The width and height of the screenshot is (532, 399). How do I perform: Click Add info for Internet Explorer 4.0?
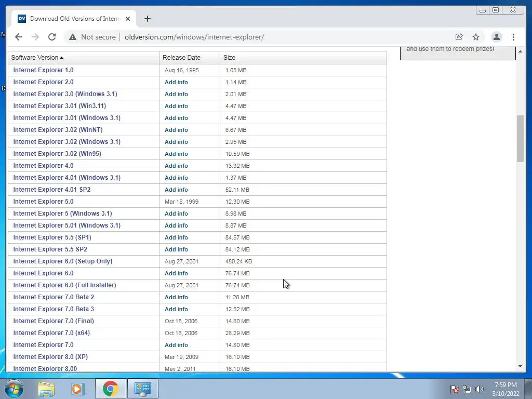[x=176, y=166]
